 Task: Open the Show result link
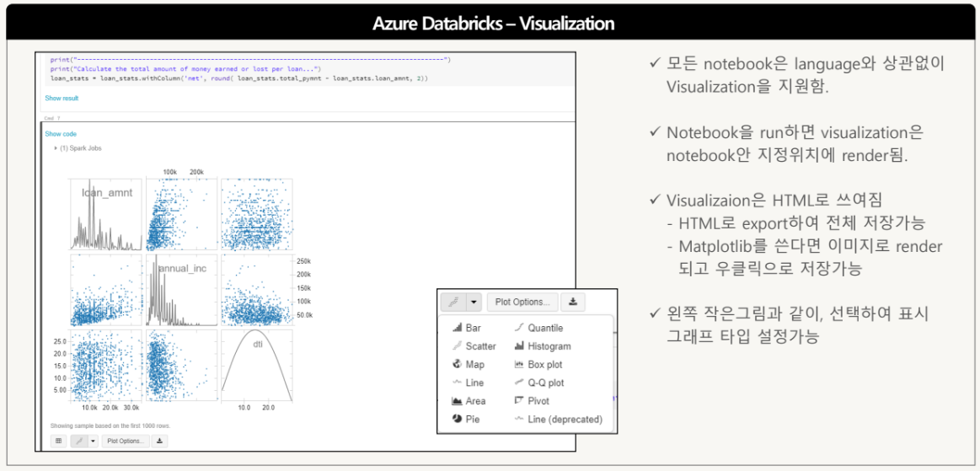click(x=62, y=98)
